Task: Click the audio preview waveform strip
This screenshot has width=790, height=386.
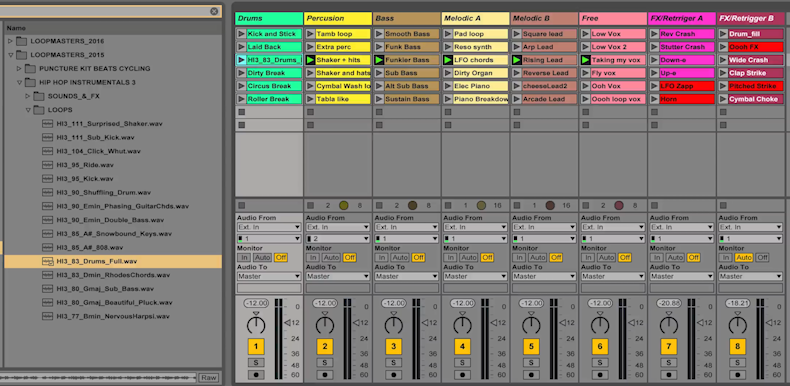Action: tap(98, 377)
